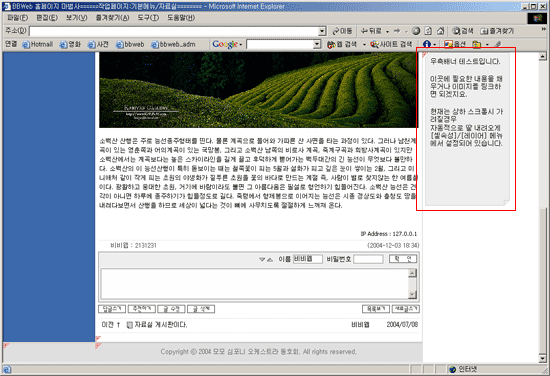Go back with the 뒤로 button

(x=371, y=31)
